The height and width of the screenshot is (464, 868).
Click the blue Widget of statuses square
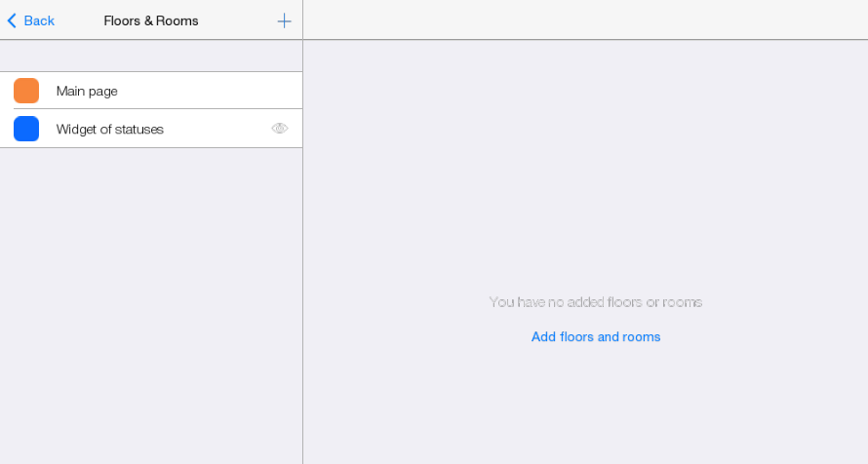(26, 129)
